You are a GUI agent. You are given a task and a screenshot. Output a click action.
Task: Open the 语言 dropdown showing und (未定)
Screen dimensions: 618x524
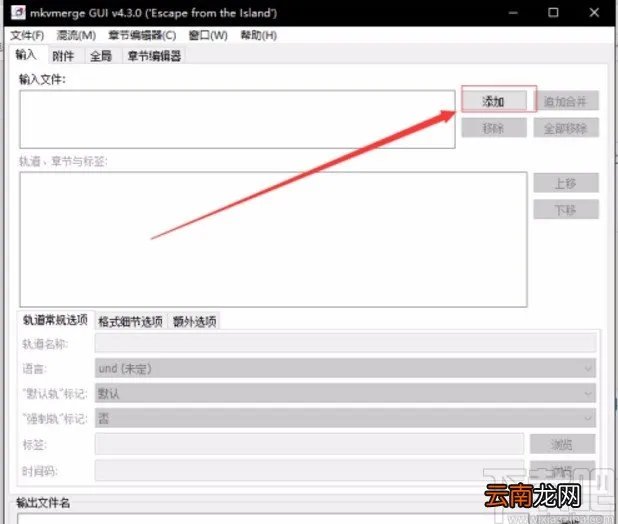tap(345, 368)
